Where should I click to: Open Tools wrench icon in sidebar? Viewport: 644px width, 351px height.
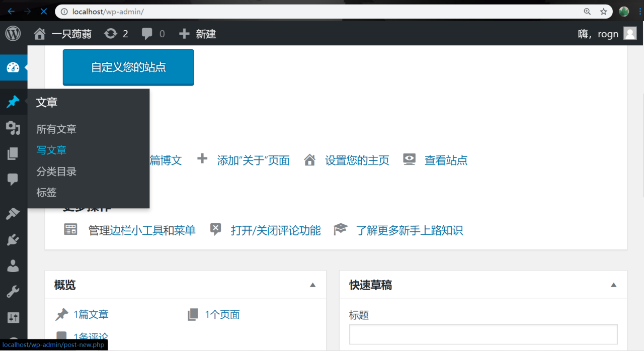pyautogui.click(x=13, y=291)
